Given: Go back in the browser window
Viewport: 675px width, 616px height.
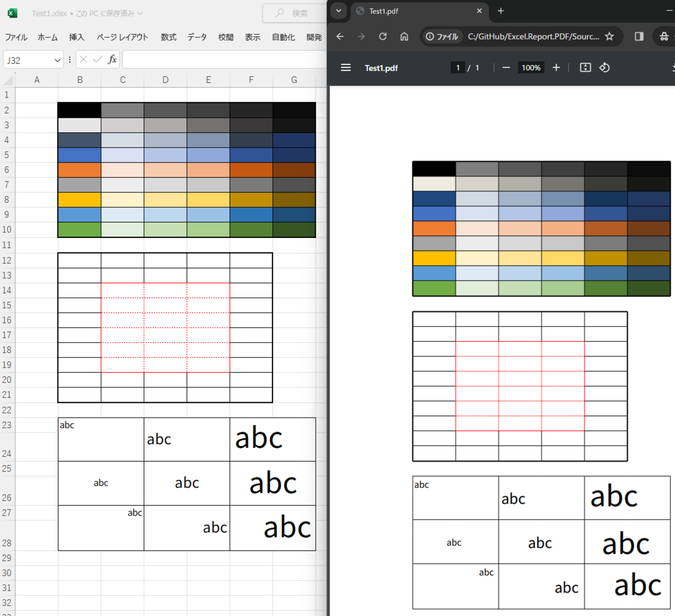Looking at the screenshot, I should (340, 36).
